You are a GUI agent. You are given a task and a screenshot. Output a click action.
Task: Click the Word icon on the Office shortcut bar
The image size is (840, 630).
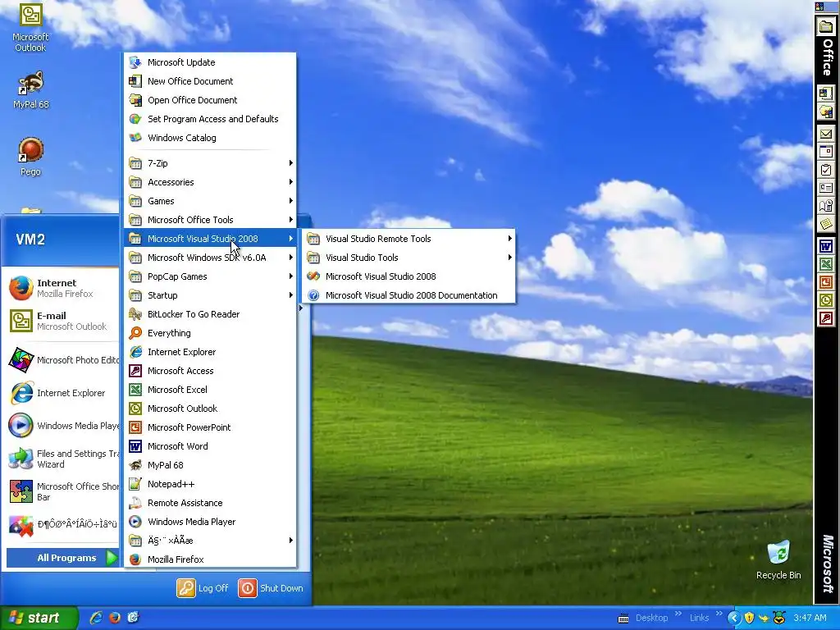(x=825, y=247)
